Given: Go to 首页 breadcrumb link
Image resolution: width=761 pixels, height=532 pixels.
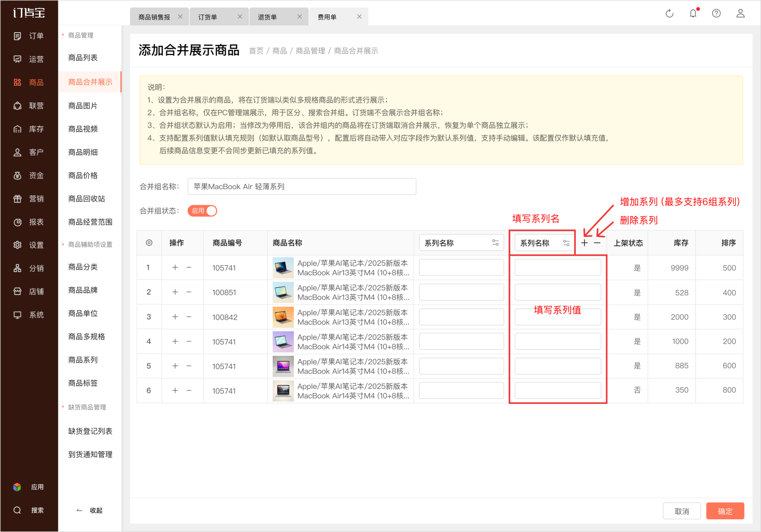Looking at the screenshot, I should click(x=256, y=51).
